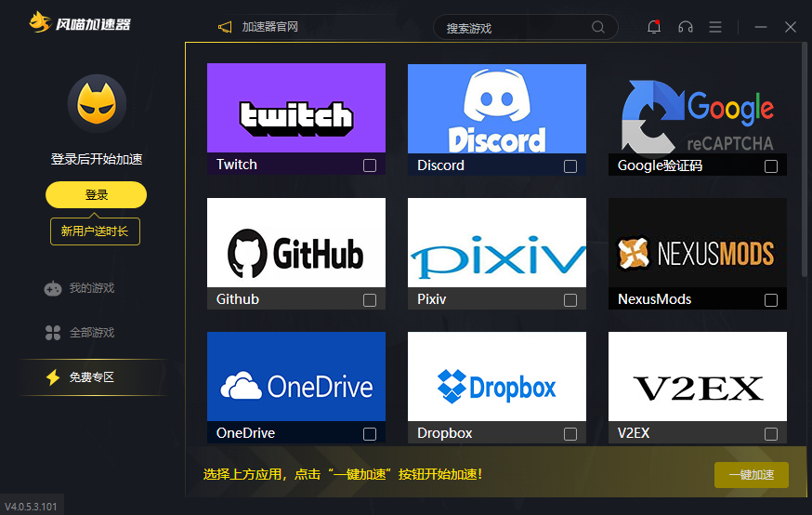Image resolution: width=812 pixels, height=515 pixels.
Task: Open 我的游戏 in sidebar
Action: point(91,288)
